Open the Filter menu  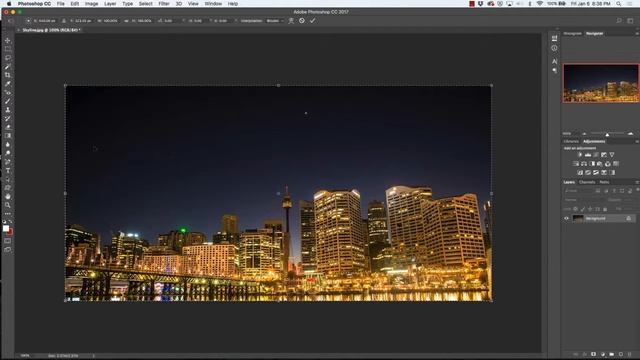[x=164, y=4]
